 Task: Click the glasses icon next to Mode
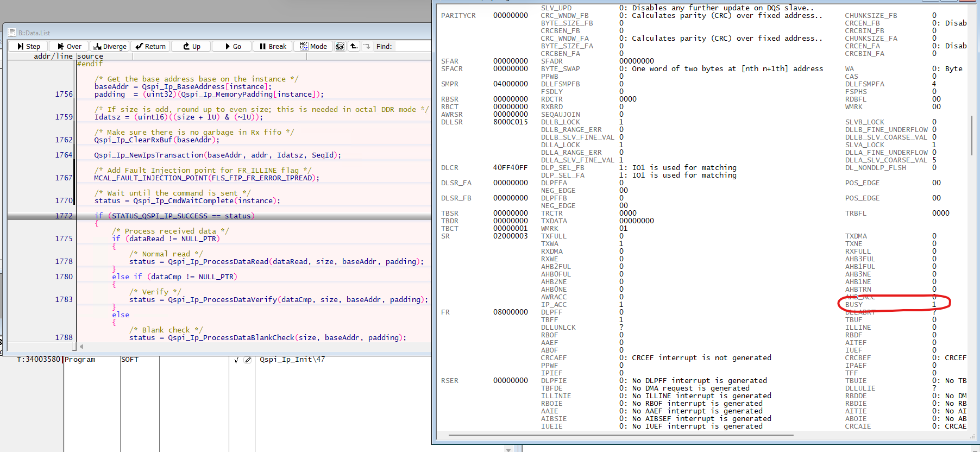(x=340, y=46)
